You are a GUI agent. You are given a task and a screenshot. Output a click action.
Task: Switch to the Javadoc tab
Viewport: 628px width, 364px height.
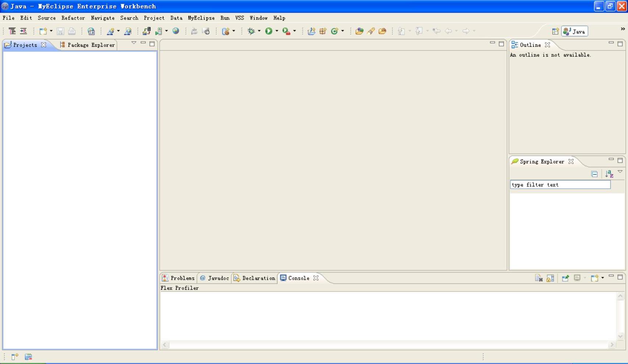coord(214,278)
